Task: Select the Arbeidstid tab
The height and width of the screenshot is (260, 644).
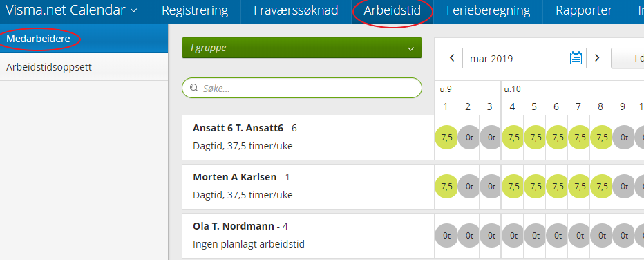Action: pyautogui.click(x=392, y=10)
